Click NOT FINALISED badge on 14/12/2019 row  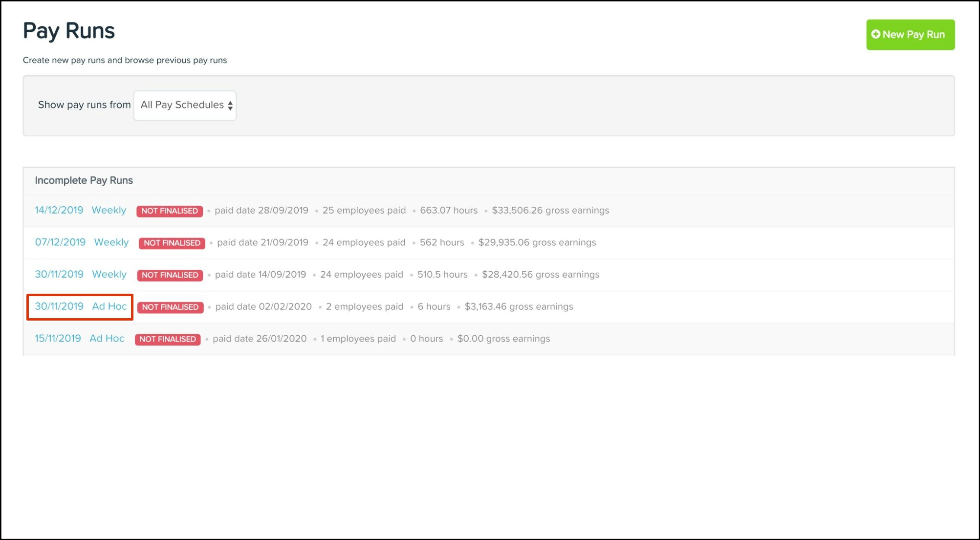pos(170,211)
